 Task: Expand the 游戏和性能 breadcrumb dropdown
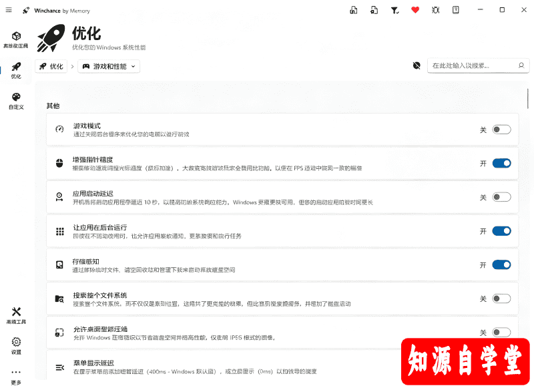coord(109,66)
